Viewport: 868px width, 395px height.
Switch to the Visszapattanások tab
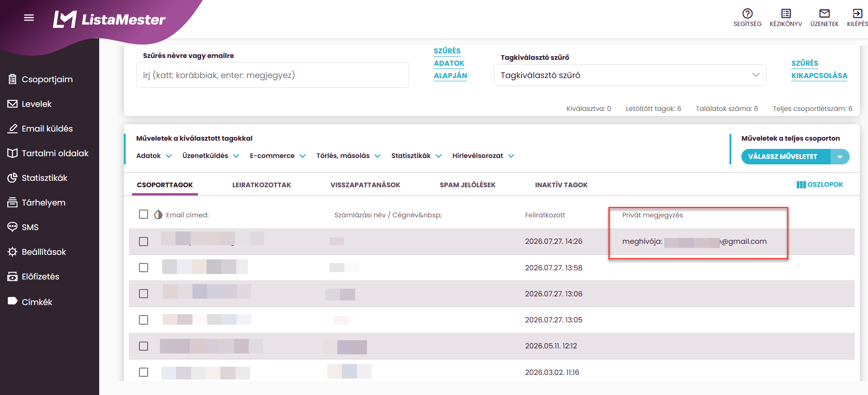[x=365, y=185]
